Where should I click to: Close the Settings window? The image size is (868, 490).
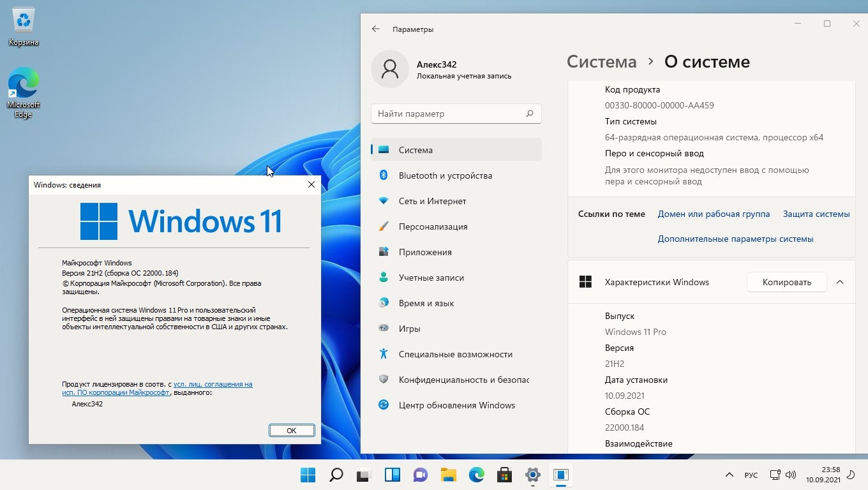(x=857, y=24)
